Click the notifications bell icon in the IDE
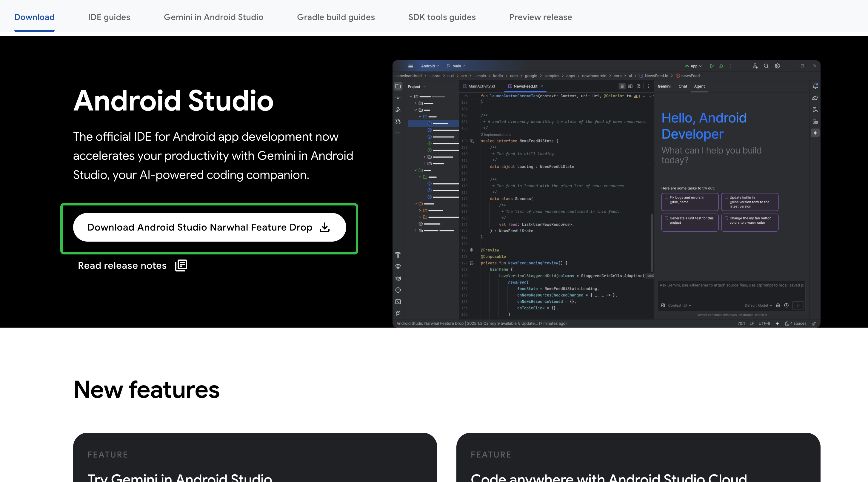The height and width of the screenshot is (482, 868). point(815,86)
